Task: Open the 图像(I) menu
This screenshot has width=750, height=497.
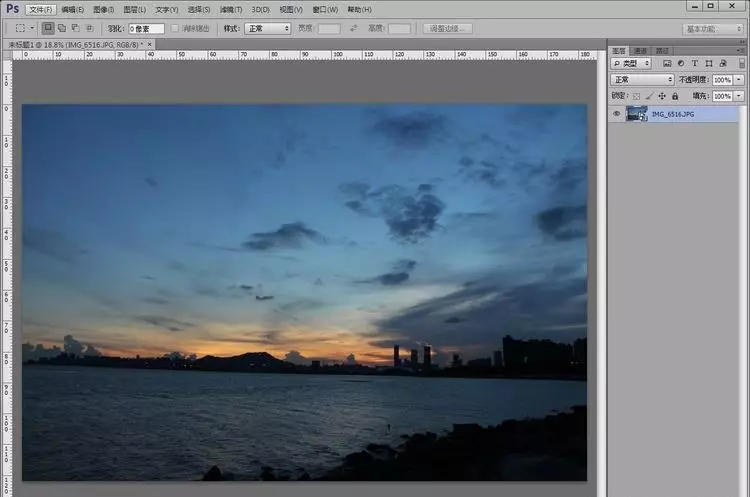Action: 103,10
